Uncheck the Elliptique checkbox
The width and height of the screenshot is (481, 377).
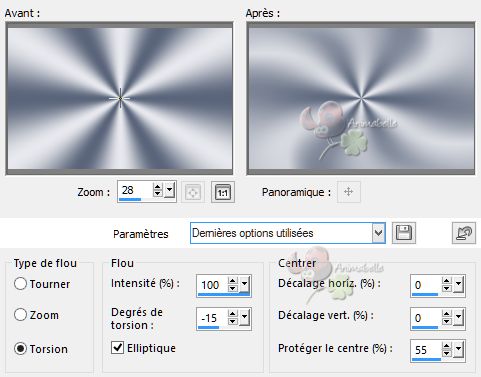pyautogui.click(x=117, y=348)
